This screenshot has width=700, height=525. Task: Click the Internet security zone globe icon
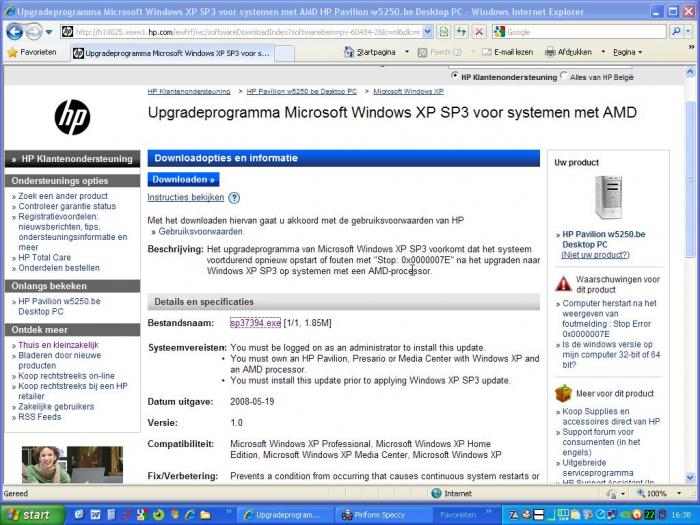pos(436,493)
